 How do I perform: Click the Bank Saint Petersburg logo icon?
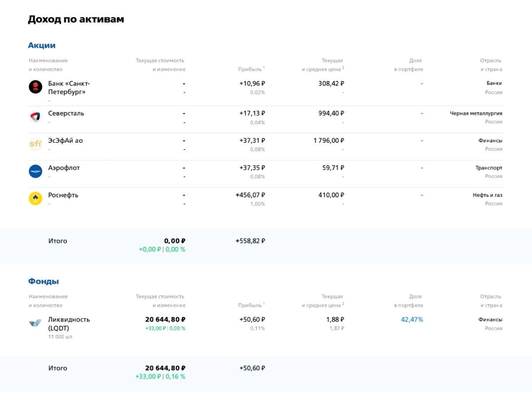click(x=35, y=87)
